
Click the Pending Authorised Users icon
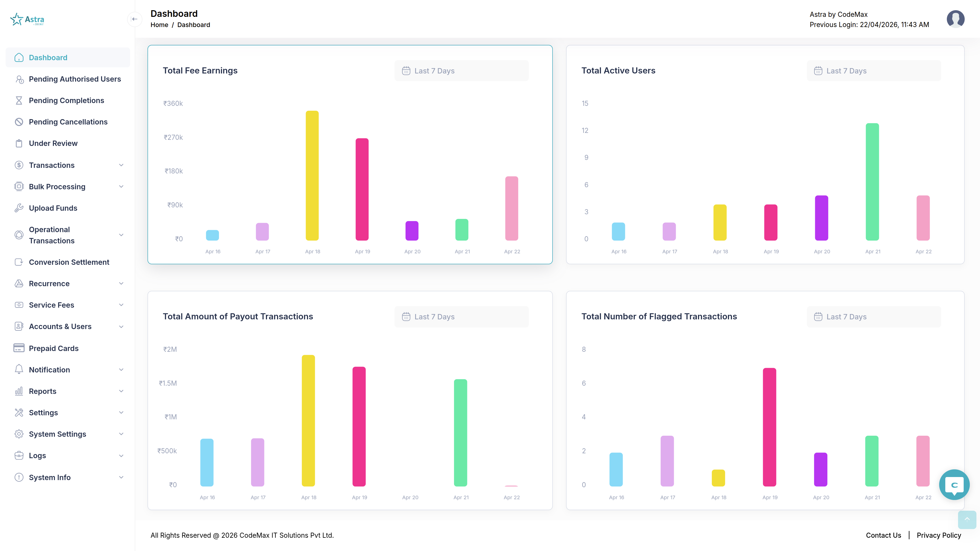(x=19, y=79)
